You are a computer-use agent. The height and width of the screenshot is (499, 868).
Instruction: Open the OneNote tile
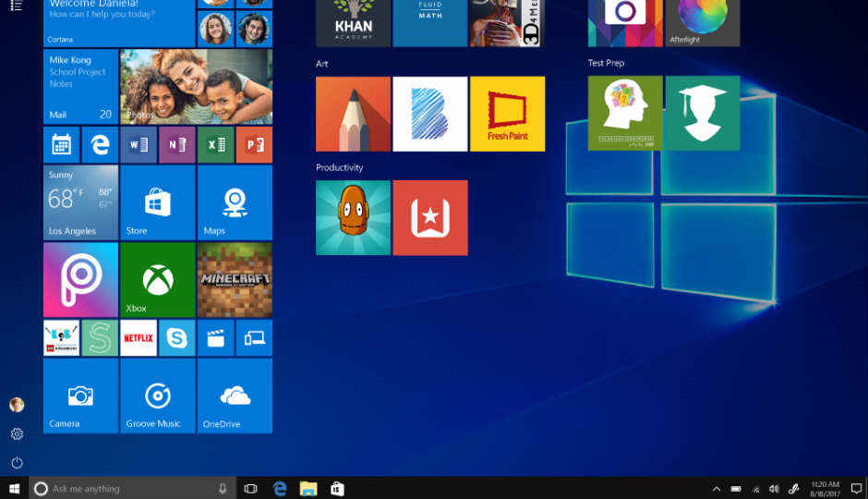tap(177, 144)
